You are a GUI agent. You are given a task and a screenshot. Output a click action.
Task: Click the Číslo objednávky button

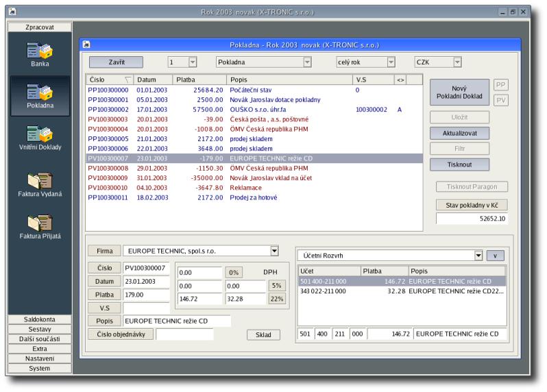click(x=121, y=334)
